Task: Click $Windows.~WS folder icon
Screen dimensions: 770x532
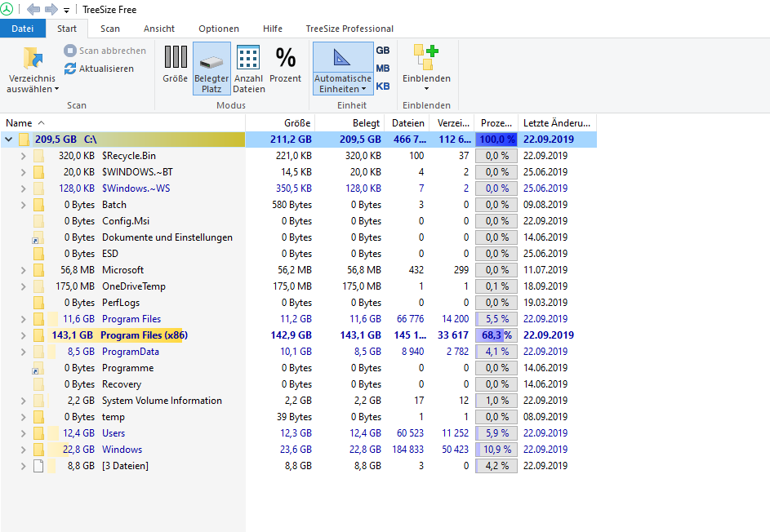Action: pos(39,188)
